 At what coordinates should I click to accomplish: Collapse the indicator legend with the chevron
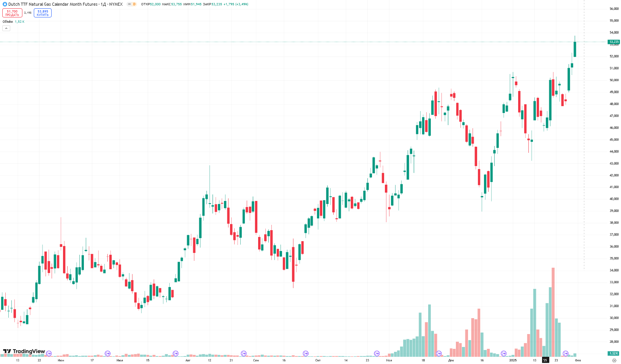pyautogui.click(x=6, y=28)
